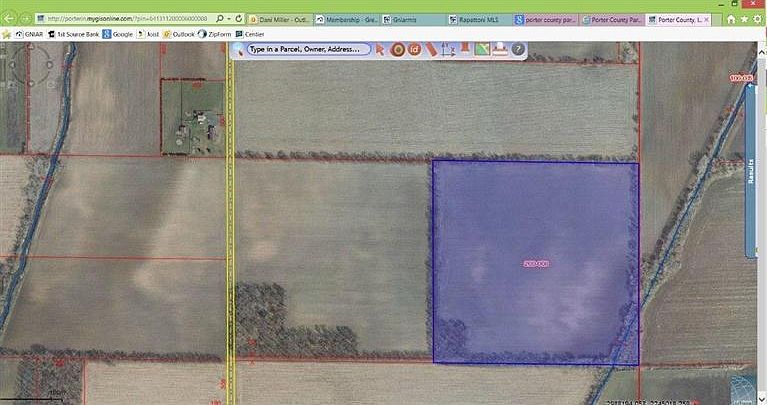The height and width of the screenshot is (405, 767).
Task: Open the green map layers icon
Action: pos(482,49)
